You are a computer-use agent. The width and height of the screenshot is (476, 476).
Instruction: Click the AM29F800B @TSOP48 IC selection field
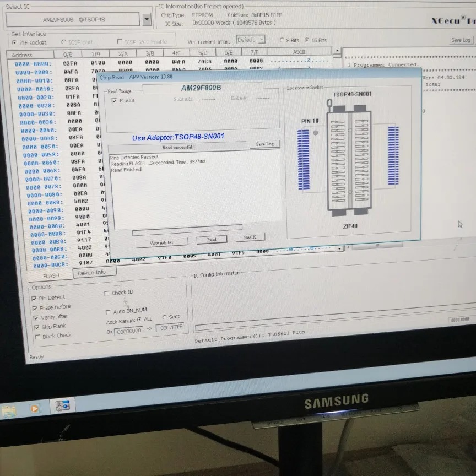[73, 20]
